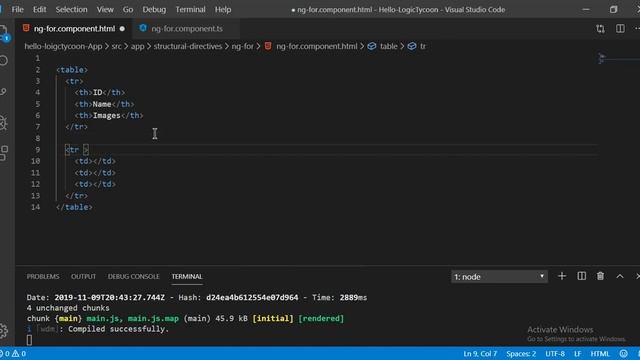
Task: Click the table symbol icon in breadcrumb
Action: pos(371,46)
